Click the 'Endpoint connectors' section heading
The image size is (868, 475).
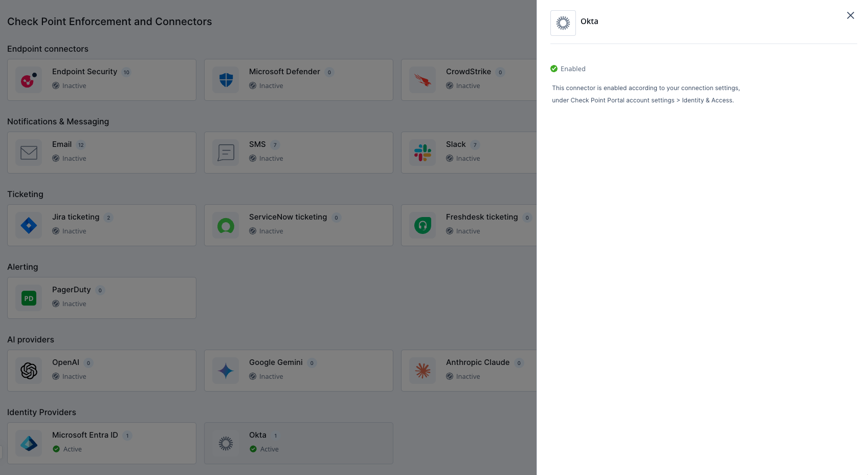[x=48, y=49]
